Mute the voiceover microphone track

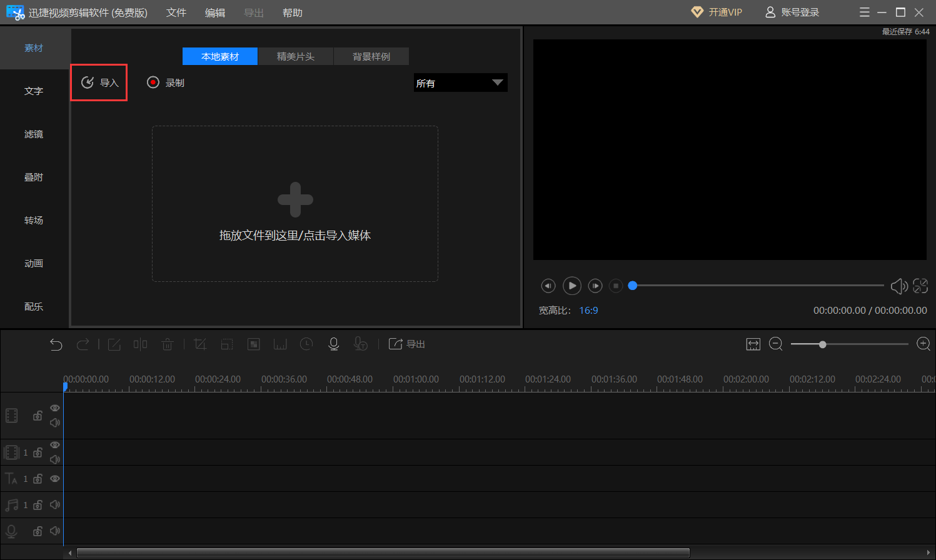coord(55,531)
